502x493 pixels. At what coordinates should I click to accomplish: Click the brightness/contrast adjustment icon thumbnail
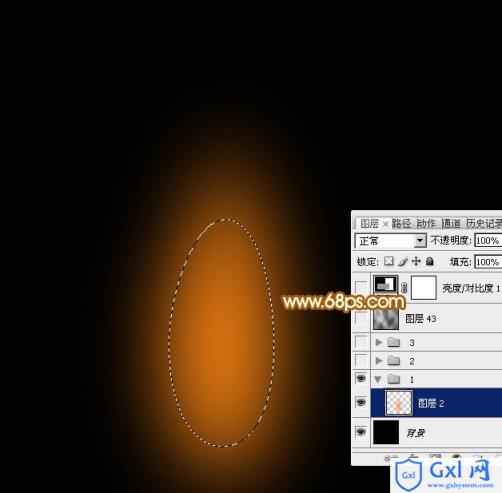tap(385, 285)
